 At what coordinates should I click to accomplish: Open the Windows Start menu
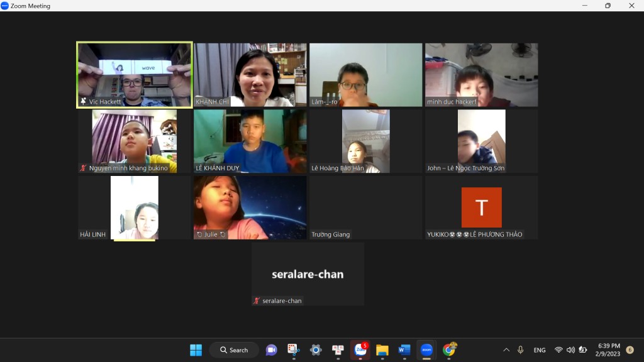[196, 350]
